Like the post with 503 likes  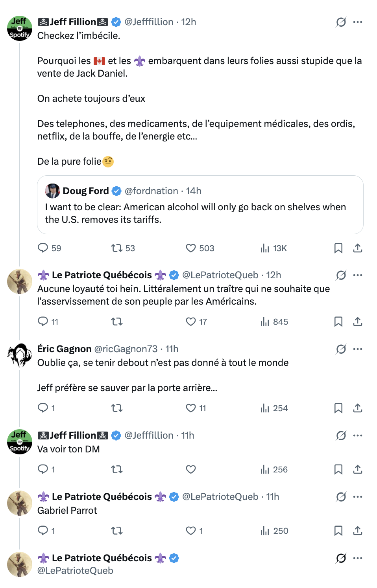(x=191, y=248)
